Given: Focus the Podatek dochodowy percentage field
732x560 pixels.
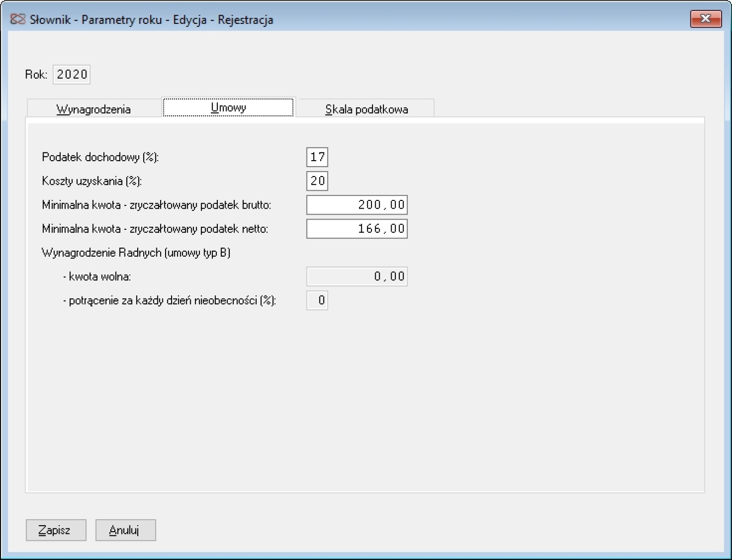Looking at the screenshot, I should (x=317, y=157).
